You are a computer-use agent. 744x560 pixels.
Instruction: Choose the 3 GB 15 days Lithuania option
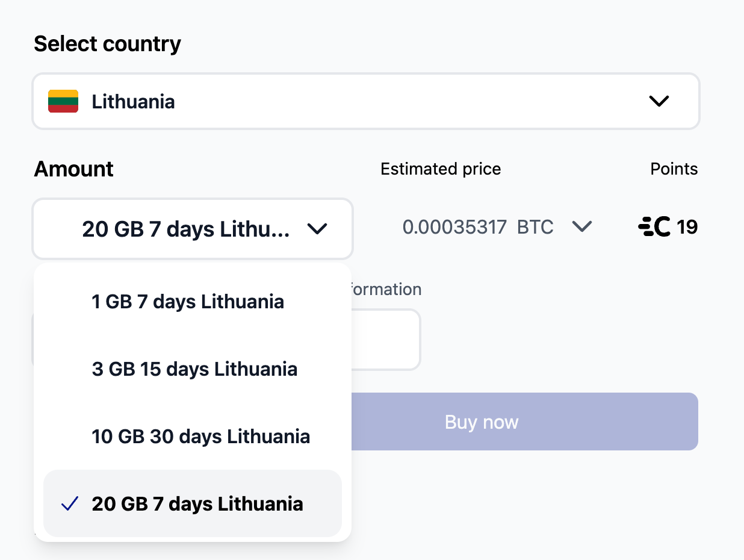(x=194, y=369)
